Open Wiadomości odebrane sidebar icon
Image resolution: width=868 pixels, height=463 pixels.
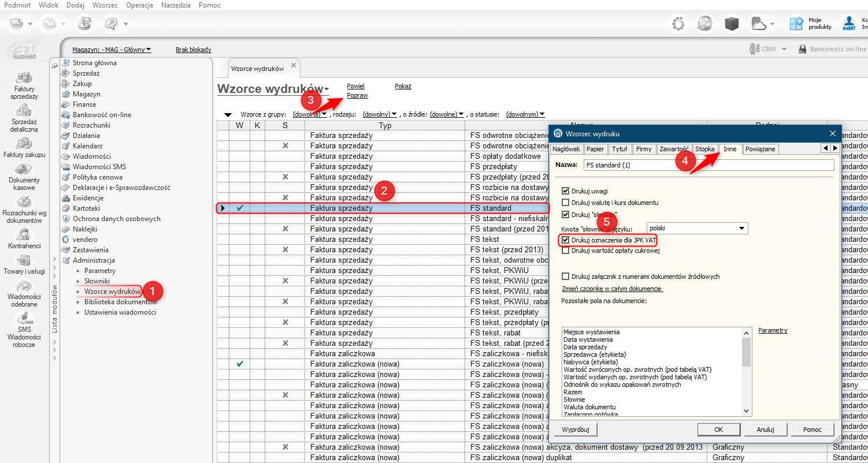[x=24, y=286]
